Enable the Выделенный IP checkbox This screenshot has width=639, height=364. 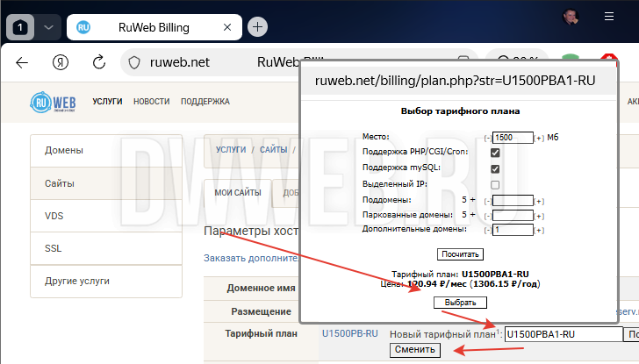coord(495,184)
